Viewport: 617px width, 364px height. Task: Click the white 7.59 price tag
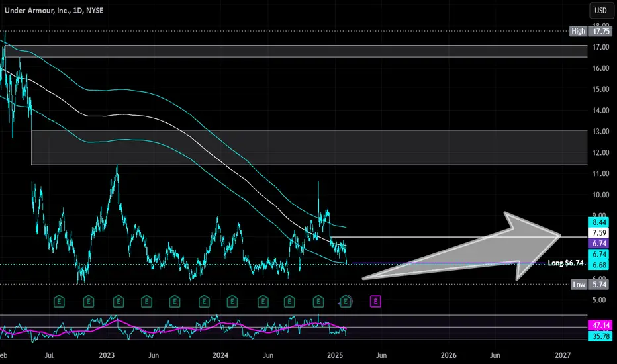pyautogui.click(x=599, y=233)
